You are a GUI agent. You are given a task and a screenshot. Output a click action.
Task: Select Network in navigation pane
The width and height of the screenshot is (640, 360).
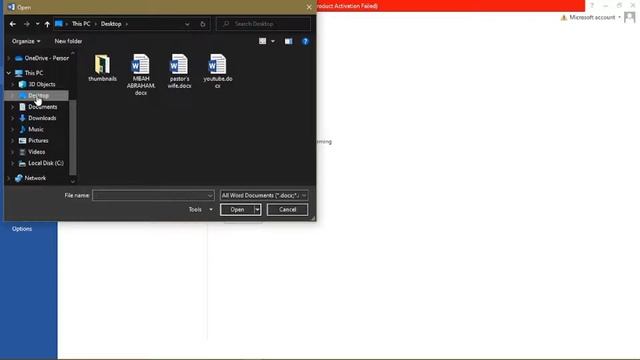coord(31,178)
